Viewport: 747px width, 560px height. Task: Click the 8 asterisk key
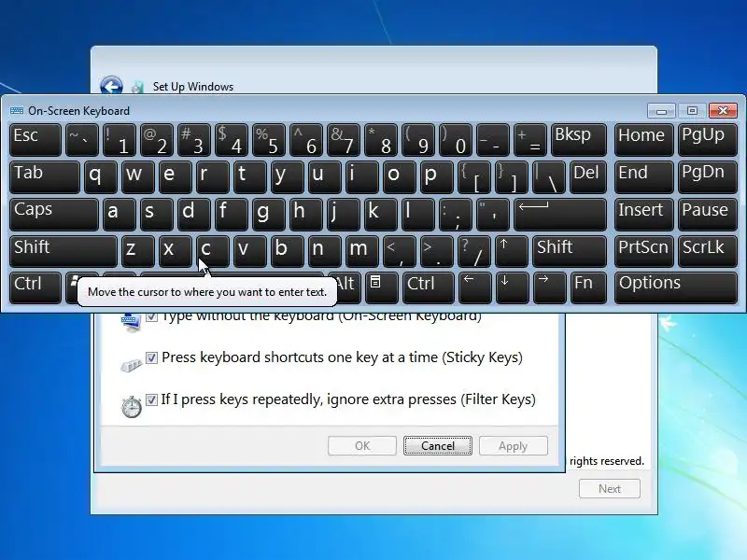(x=381, y=139)
